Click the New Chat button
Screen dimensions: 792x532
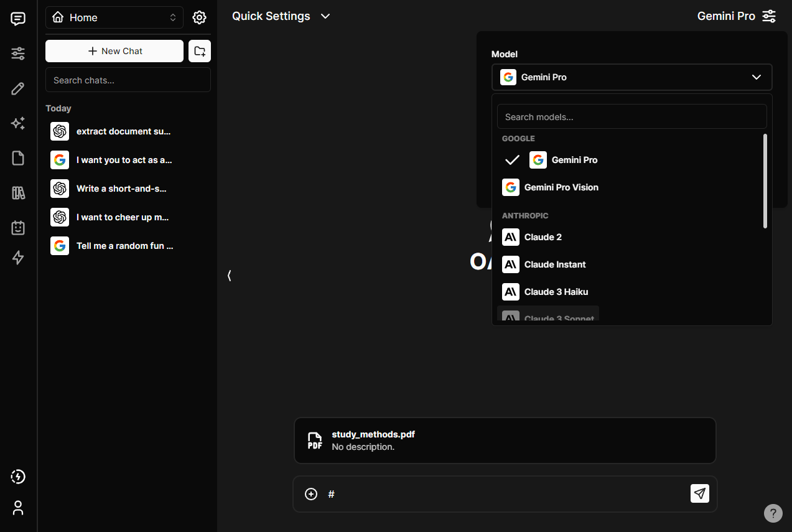point(114,51)
